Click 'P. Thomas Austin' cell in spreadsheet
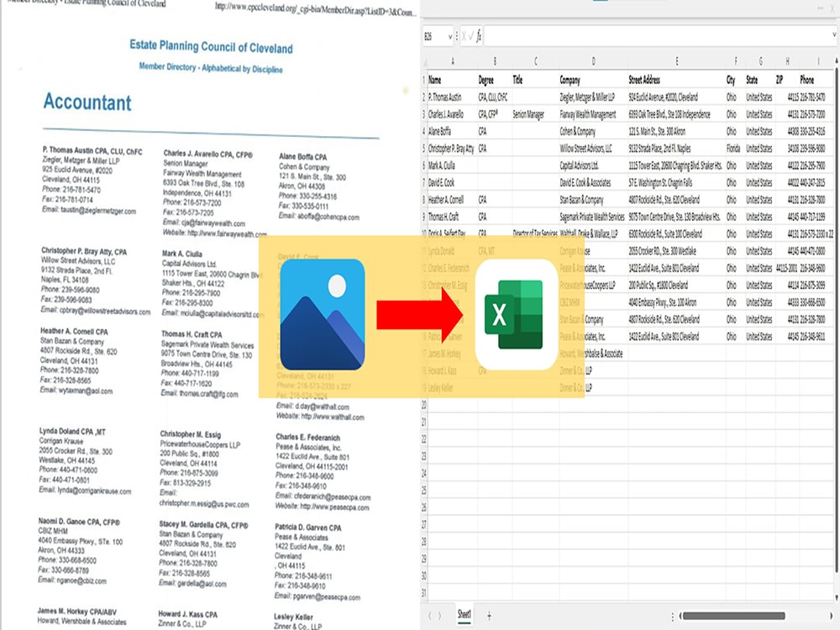 453,97
